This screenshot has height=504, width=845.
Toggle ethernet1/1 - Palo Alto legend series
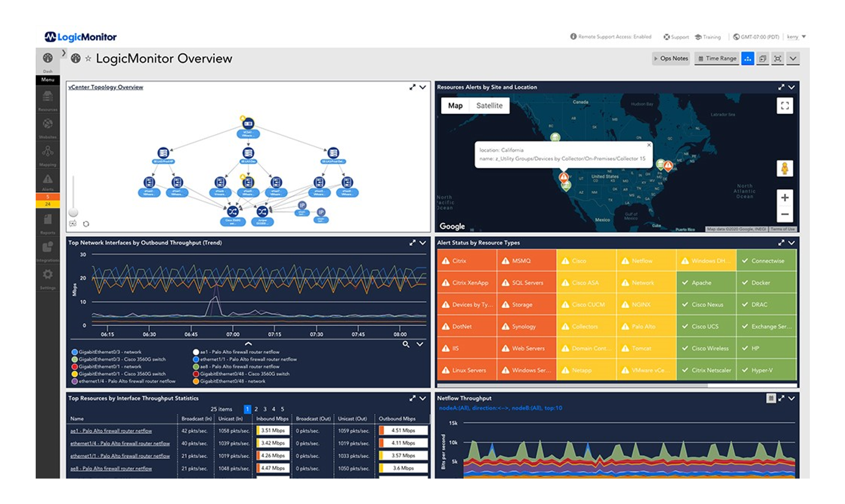tap(245, 359)
